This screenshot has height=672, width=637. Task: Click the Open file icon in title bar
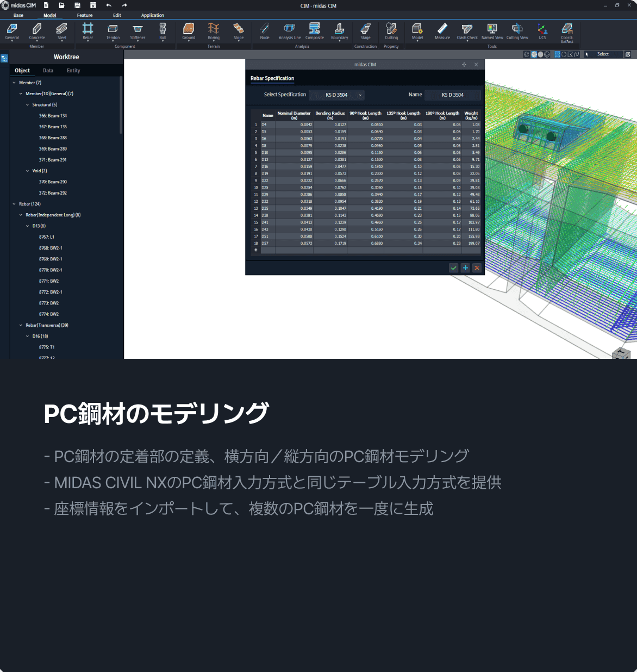click(61, 5)
